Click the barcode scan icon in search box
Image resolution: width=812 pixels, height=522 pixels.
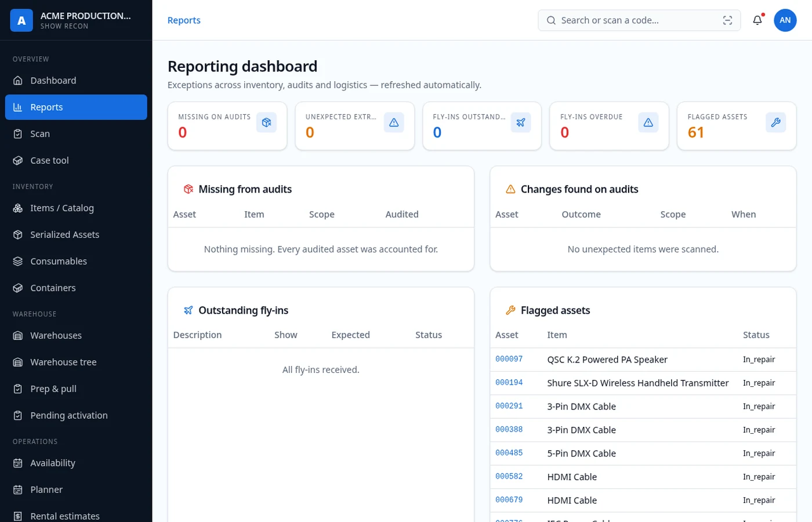727,20
